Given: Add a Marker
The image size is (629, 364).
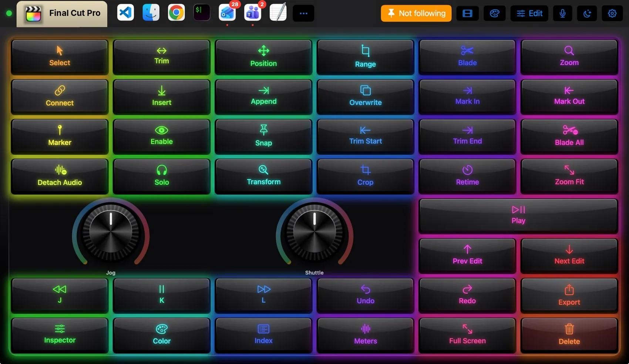Looking at the screenshot, I should [60, 136].
